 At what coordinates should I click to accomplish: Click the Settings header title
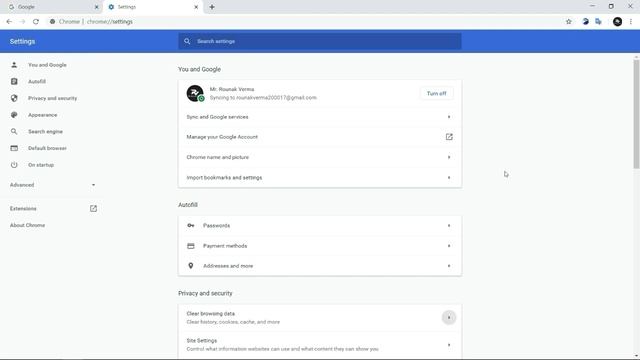[22, 41]
